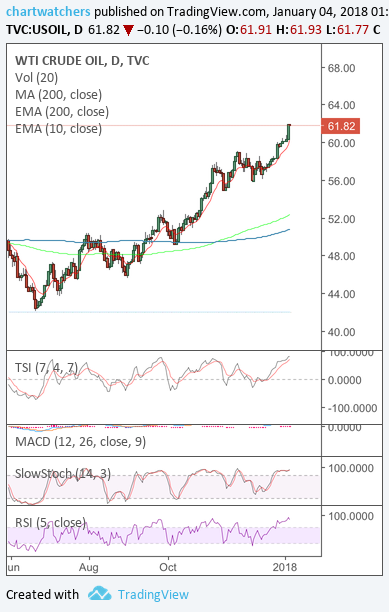
Task: Click the Oct marker on time axis
Action: 168,567
